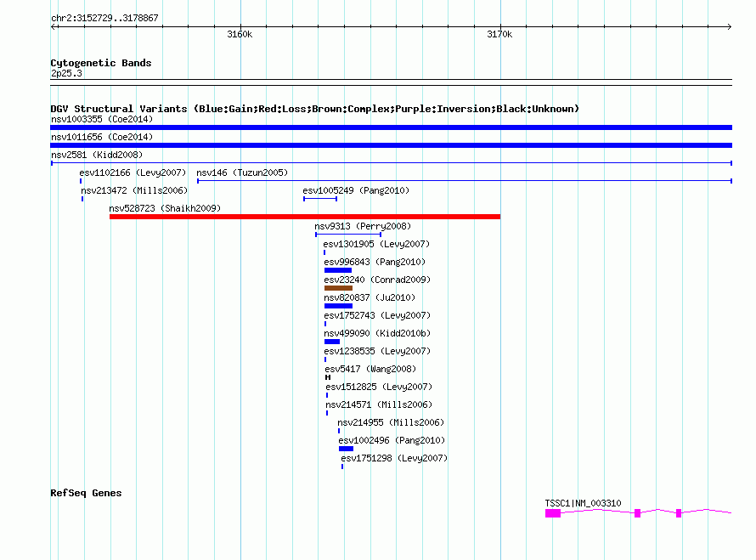Image resolution: width=756 pixels, height=560 pixels.
Task: Click the nsv1003355 (Coe2014) blue gain bar
Action: pos(391,127)
